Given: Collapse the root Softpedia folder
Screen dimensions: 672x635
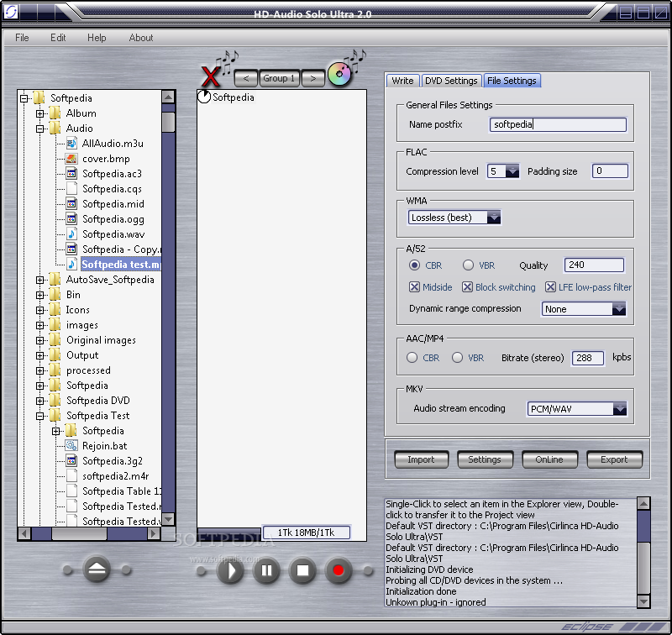Looking at the screenshot, I should pyautogui.click(x=24, y=98).
